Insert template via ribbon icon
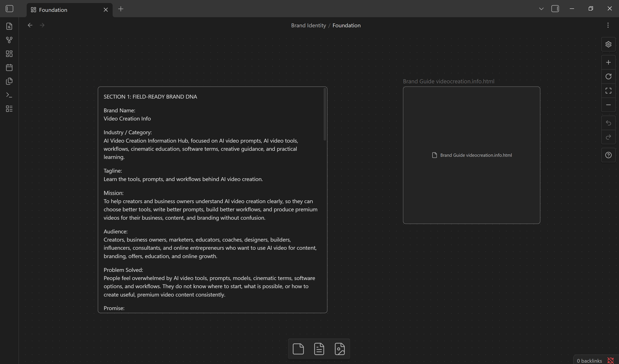 pos(9,81)
